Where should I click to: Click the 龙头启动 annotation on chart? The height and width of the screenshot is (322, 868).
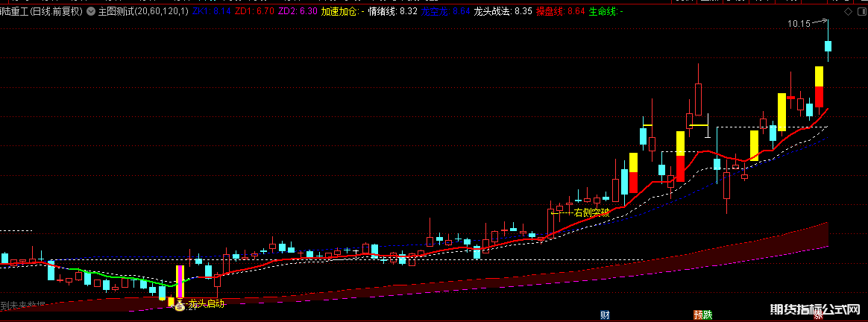[x=207, y=304]
